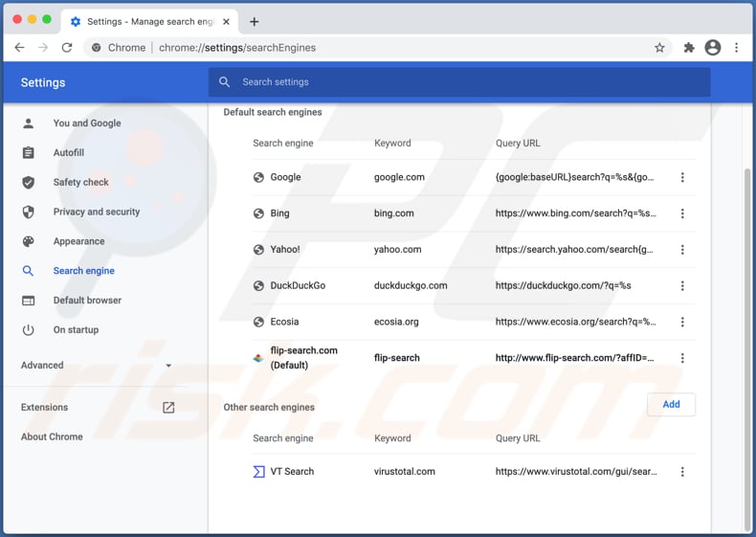Open Default browser settings

pyautogui.click(x=87, y=301)
